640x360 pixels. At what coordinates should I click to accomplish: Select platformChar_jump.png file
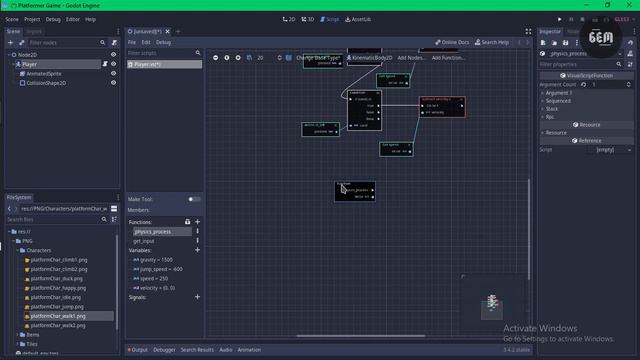(57, 307)
